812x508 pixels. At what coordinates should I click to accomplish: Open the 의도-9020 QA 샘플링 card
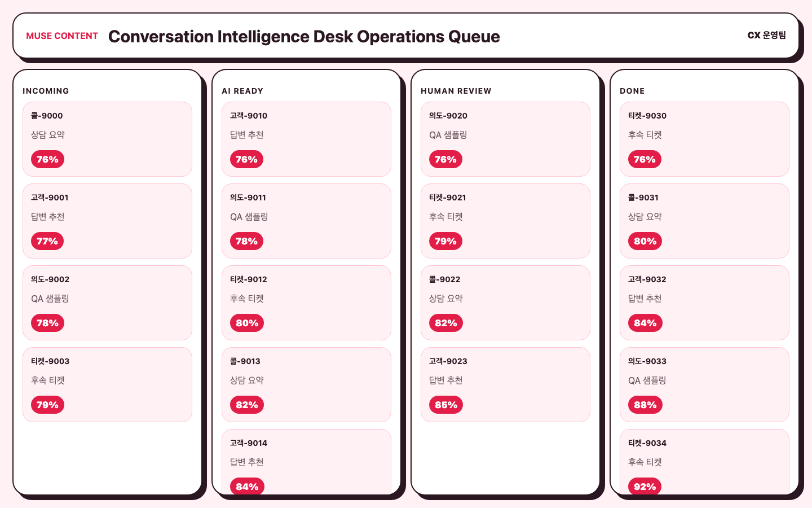point(505,139)
